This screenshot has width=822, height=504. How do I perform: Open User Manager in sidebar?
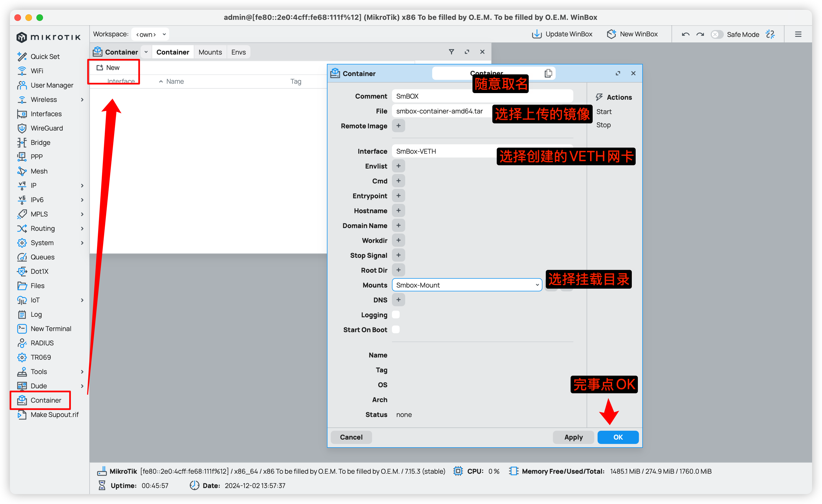(x=52, y=85)
